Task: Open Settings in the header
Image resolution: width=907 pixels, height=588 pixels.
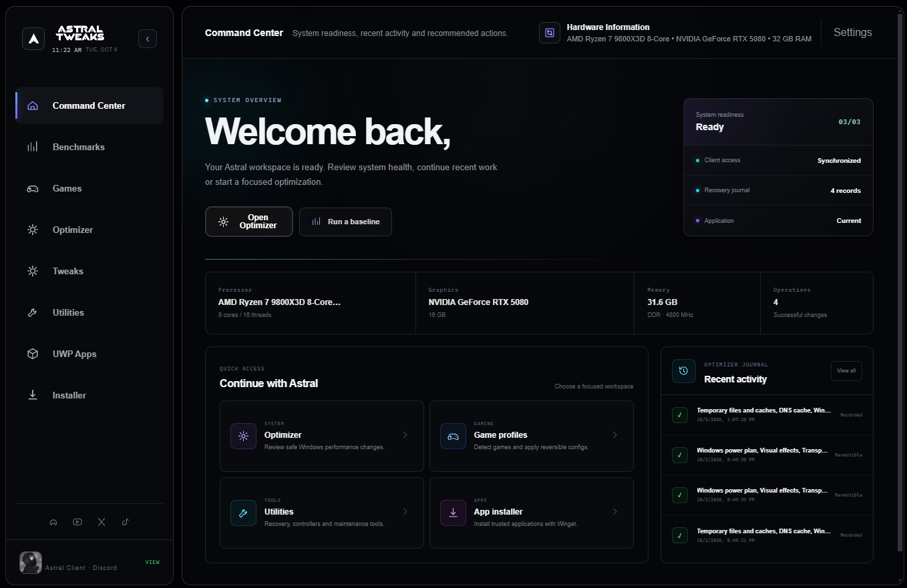Action: coord(853,32)
